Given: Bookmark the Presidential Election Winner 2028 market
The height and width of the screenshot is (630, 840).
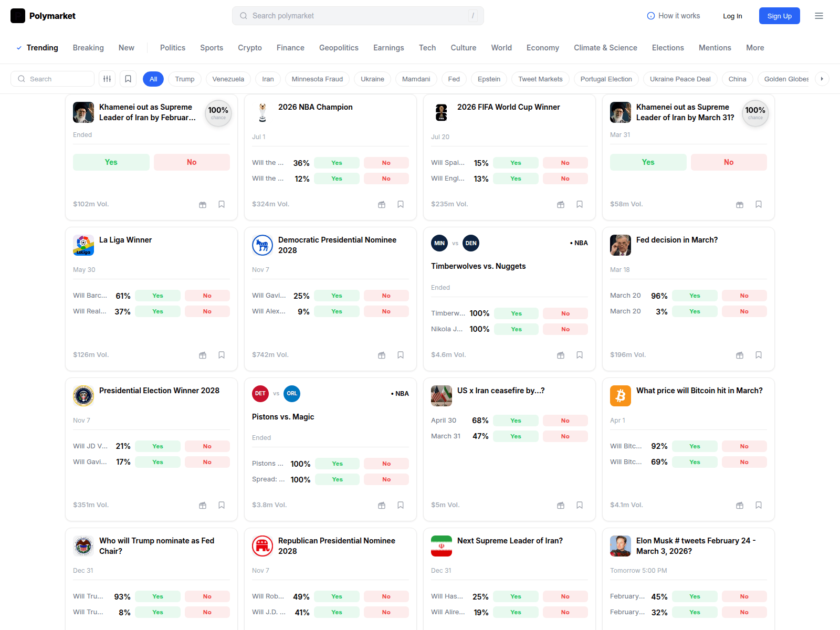Looking at the screenshot, I should [x=221, y=505].
